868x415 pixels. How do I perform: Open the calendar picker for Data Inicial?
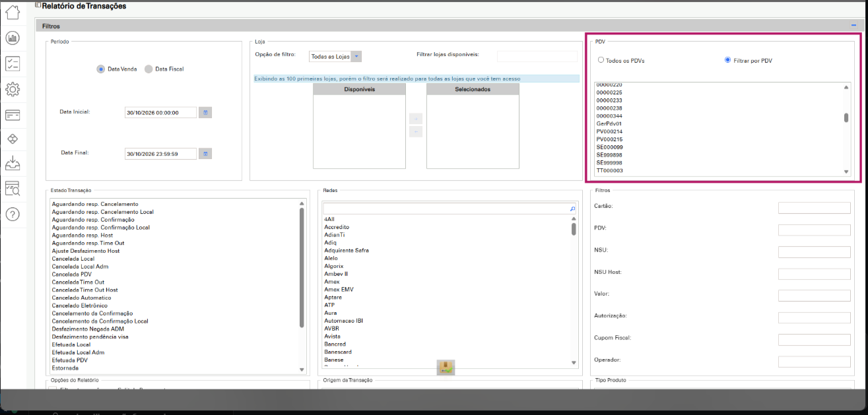point(205,112)
